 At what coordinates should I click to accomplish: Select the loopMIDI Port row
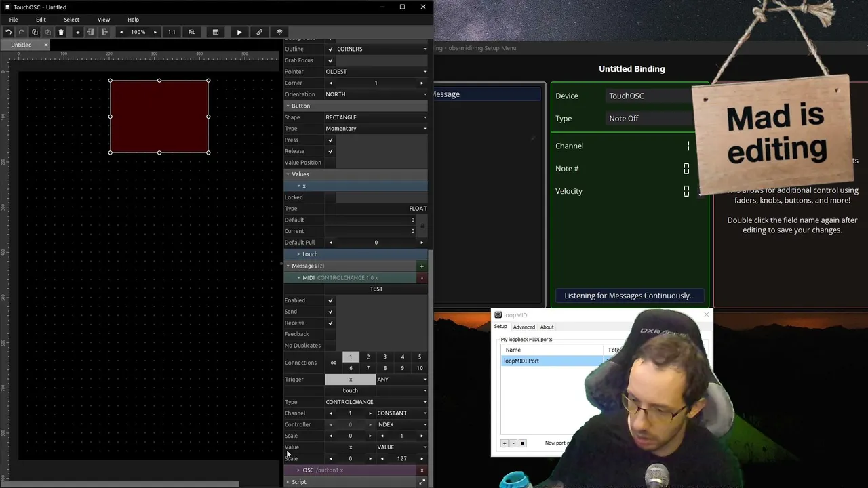tap(552, 361)
